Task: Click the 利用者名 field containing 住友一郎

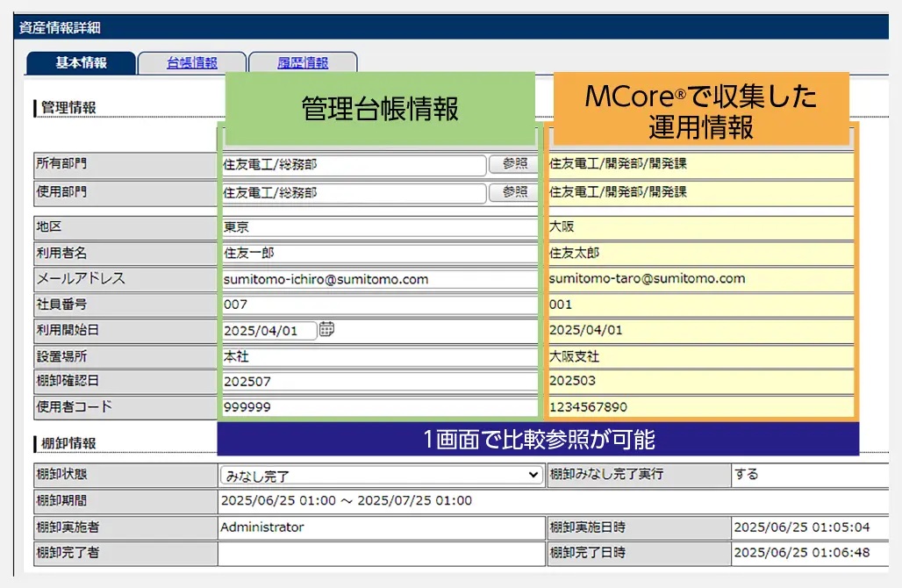Action: click(380, 253)
